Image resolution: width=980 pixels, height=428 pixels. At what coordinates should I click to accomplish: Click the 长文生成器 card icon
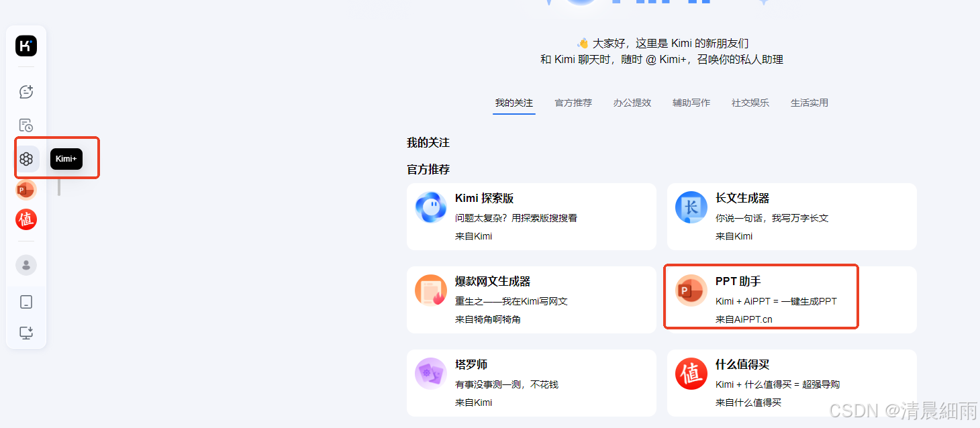pos(691,207)
